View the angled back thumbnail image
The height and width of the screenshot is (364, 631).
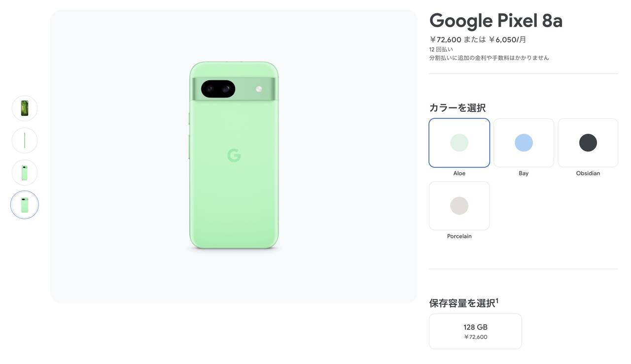pos(25,172)
